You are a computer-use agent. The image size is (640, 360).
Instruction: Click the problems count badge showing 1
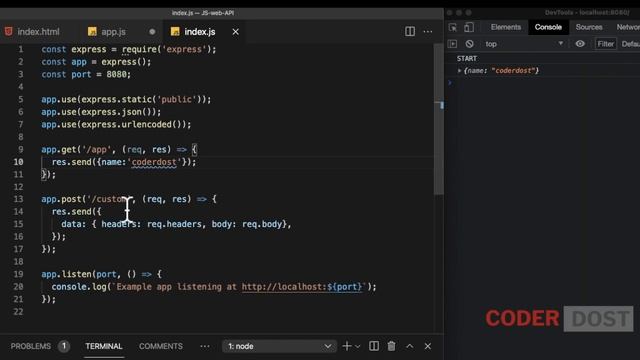click(x=64, y=346)
